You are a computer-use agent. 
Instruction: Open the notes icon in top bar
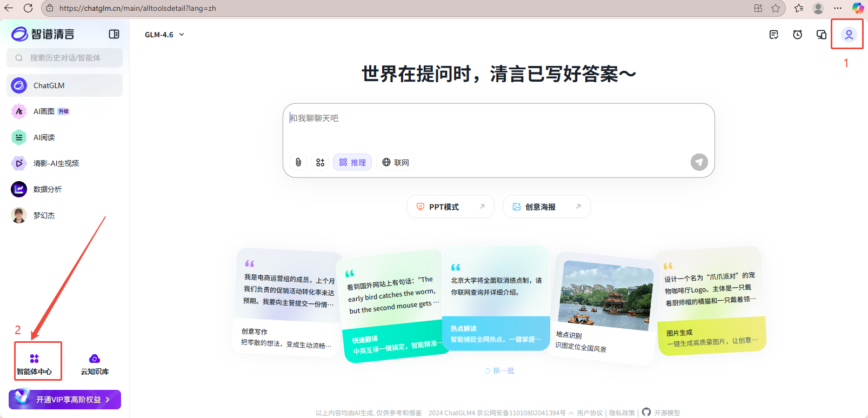point(774,35)
